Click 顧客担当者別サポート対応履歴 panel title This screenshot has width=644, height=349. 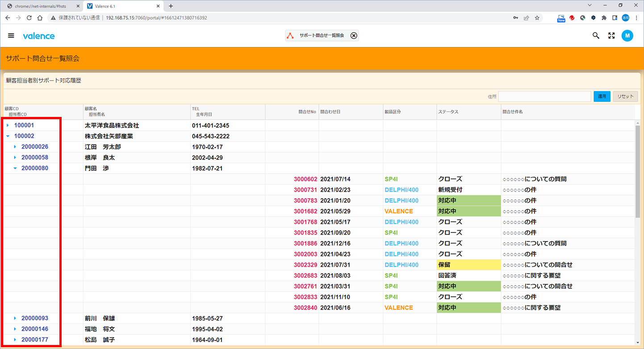tap(43, 81)
